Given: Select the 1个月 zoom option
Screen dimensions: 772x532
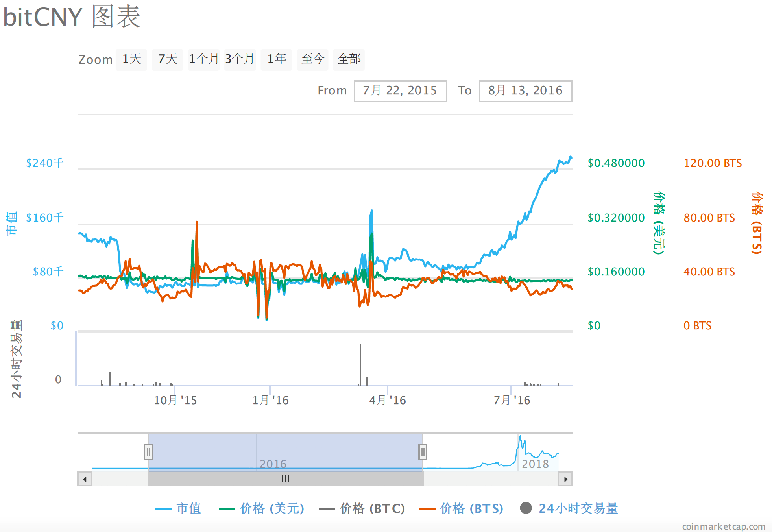Looking at the screenshot, I should point(203,59).
